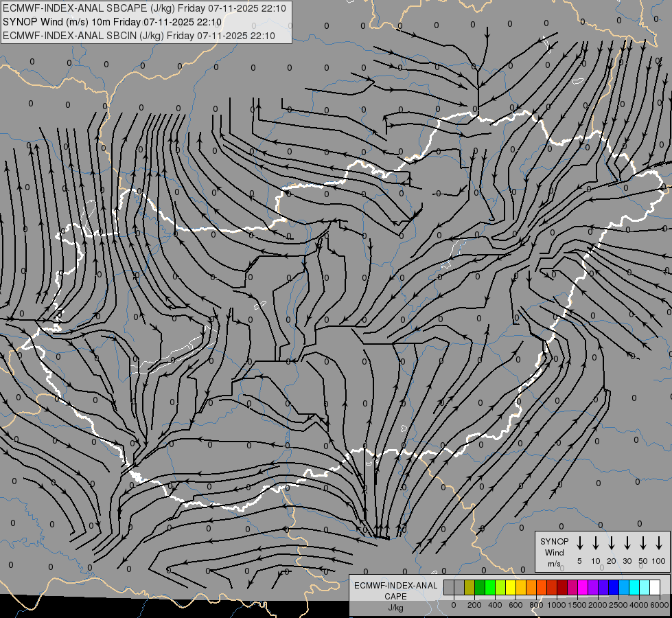The width and height of the screenshot is (672, 618).
Task: Click the 200 tick label on the CAPE scale
Action: click(474, 605)
